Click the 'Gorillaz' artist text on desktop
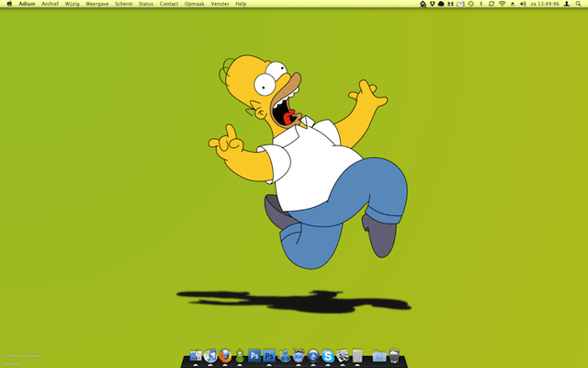The height and width of the screenshot is (368, 588). tap(11, 364)
